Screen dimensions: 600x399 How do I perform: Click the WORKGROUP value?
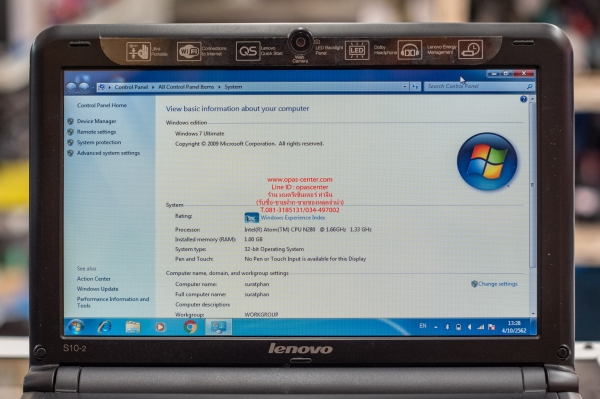[261, 314]
